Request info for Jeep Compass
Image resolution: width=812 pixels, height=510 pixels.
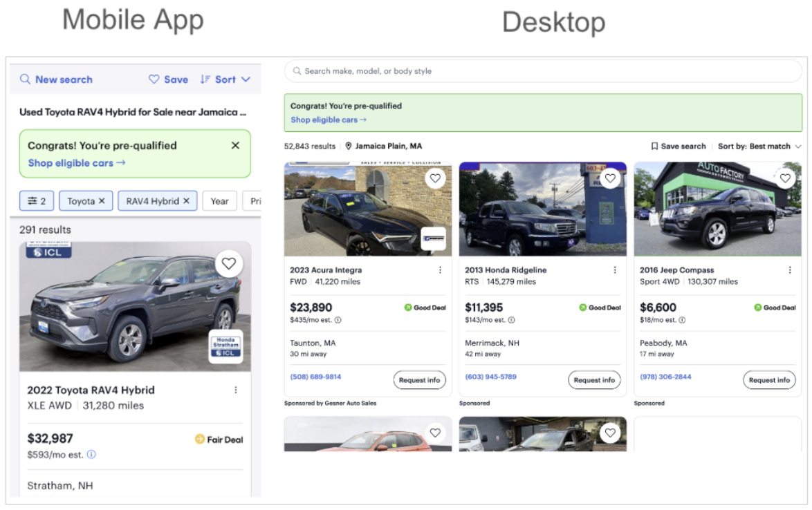pyautogui.click(x=769, y=379)
